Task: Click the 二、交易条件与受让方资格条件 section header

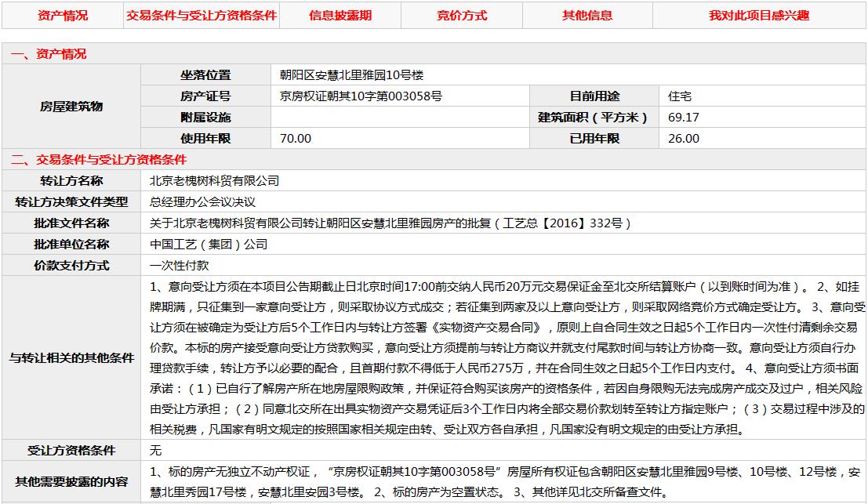Action: click(99, 160)
